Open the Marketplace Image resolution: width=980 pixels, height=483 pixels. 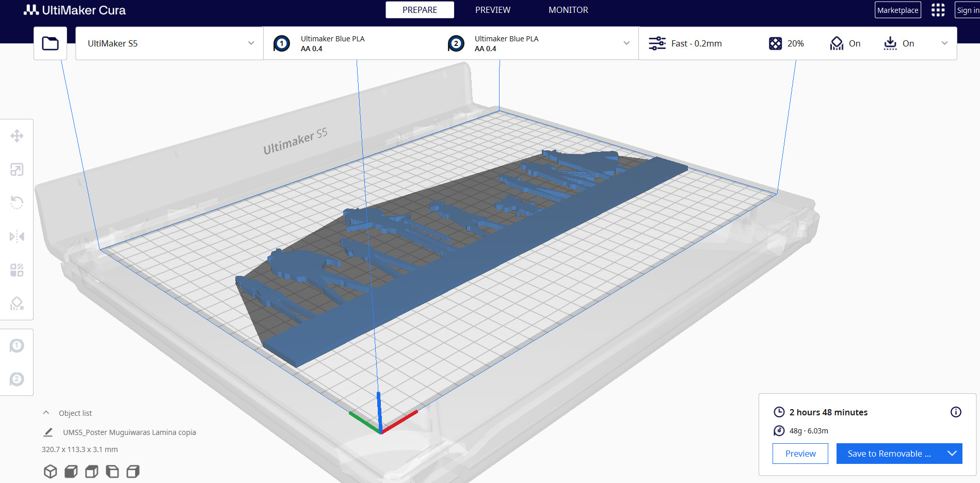[x=898, y=10]
